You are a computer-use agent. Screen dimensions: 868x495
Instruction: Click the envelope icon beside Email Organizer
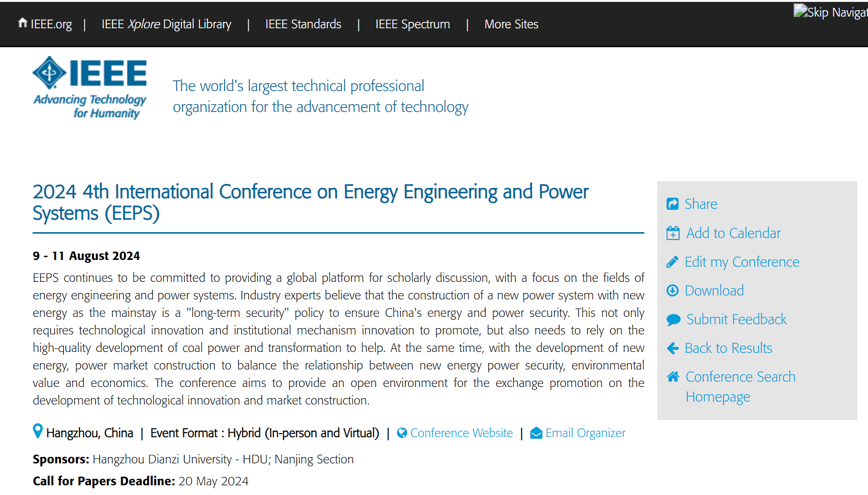coord(536,433)
